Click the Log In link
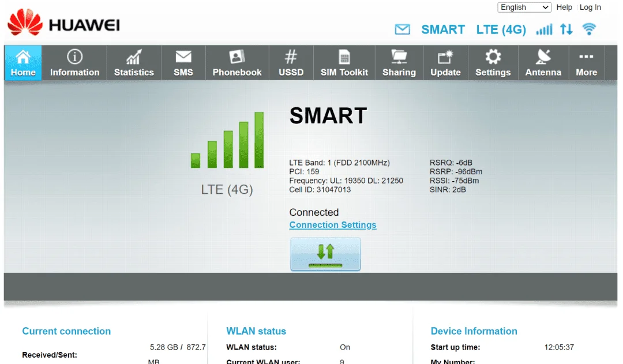This screenshot has width=623, height=364. click(591, 7)
